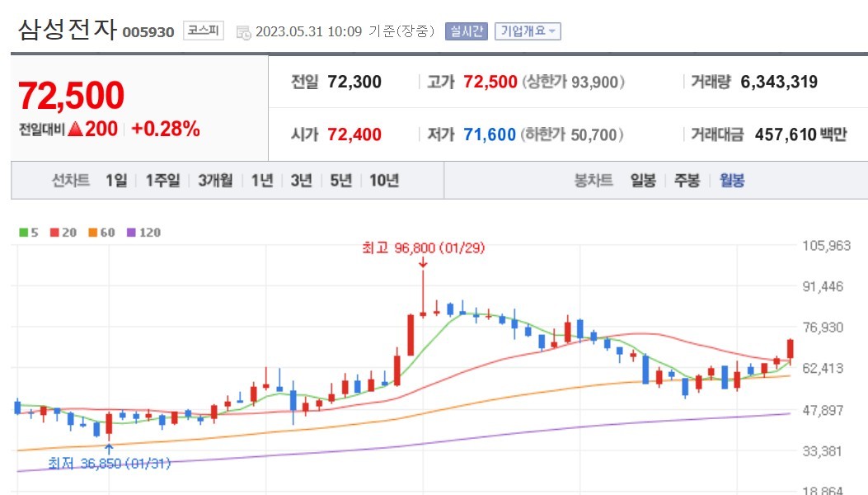Select the 3개월 line chart tab
868x495 pixels.
point(215,181)
